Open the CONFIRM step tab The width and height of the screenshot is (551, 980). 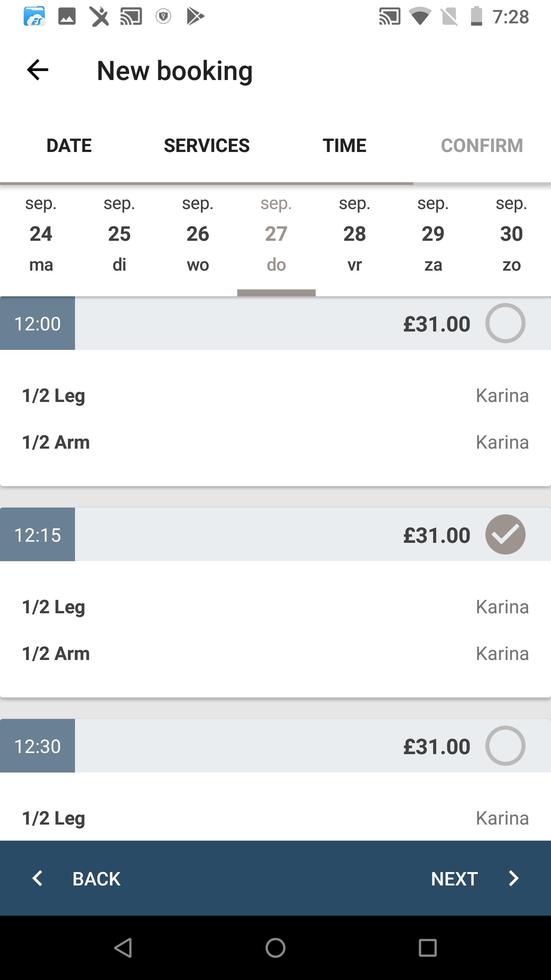(x=482, y=145)
